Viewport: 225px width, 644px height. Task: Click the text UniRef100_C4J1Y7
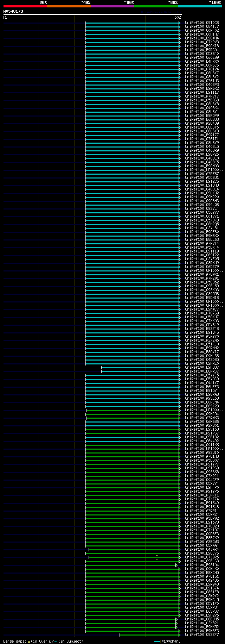point(202,383)
